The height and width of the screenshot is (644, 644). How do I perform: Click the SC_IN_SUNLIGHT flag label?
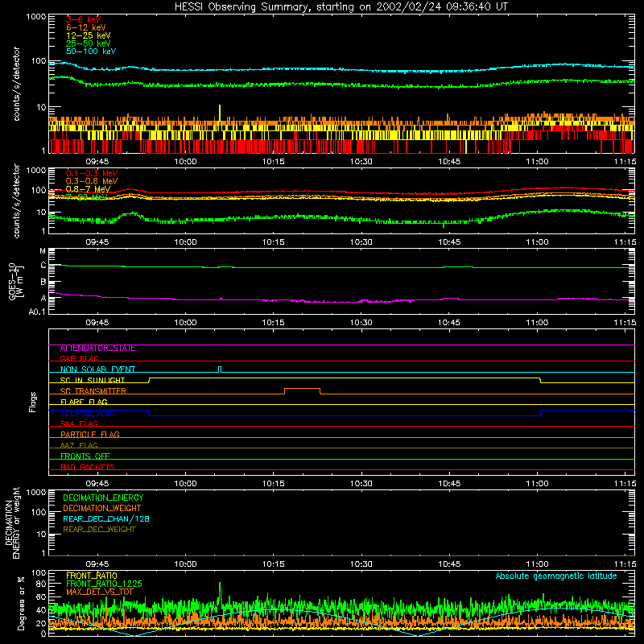click(x=93, y=380)
